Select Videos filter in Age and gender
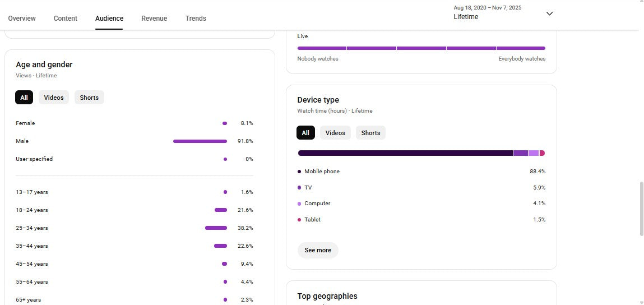Screen dimensions: 644x305 (x=54, y=98)
